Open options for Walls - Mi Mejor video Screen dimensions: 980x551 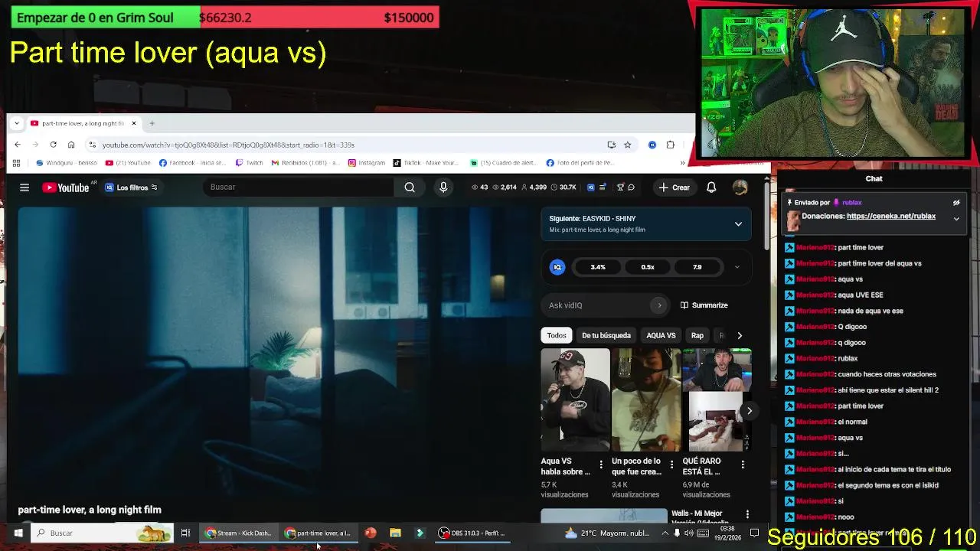[747, 515]
